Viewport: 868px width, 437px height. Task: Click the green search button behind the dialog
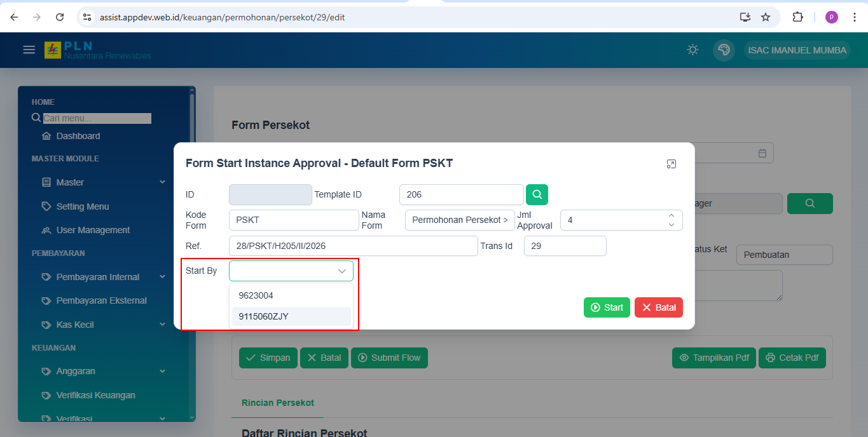tap(810, 203)
